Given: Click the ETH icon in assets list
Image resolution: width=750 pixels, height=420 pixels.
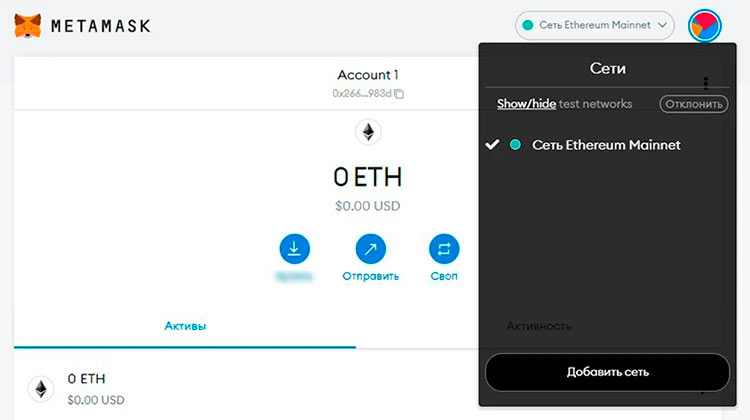Looking at the screenshot, I should tap(42, 388).
